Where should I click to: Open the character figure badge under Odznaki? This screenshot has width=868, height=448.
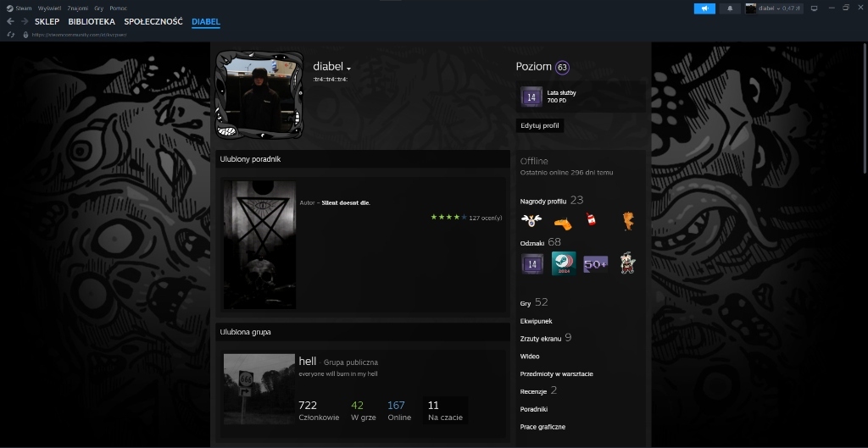(x=627, y=263)
